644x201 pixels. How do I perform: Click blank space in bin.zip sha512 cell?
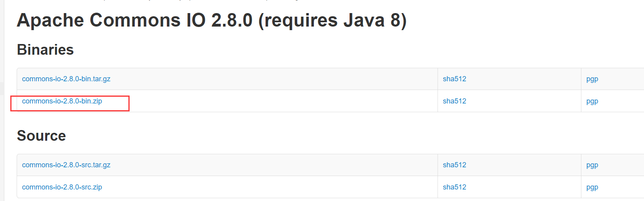click(x=523, y=101)
